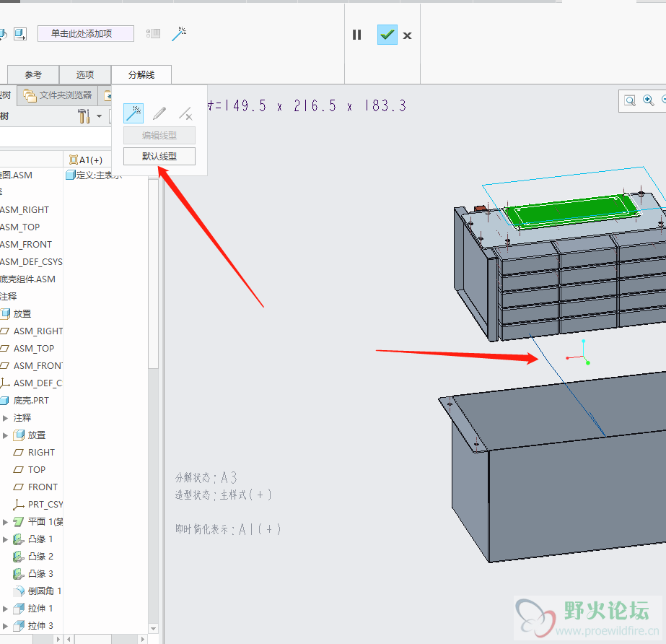Click the 倒圆角 1 round icon

19,591
